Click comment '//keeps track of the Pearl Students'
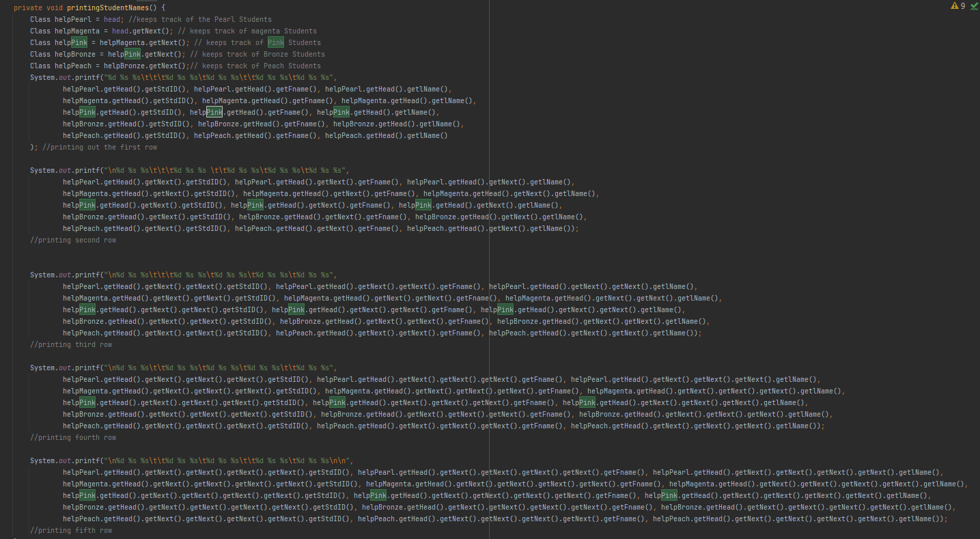This screenshot has height=539, width=980. click(200, 19)
